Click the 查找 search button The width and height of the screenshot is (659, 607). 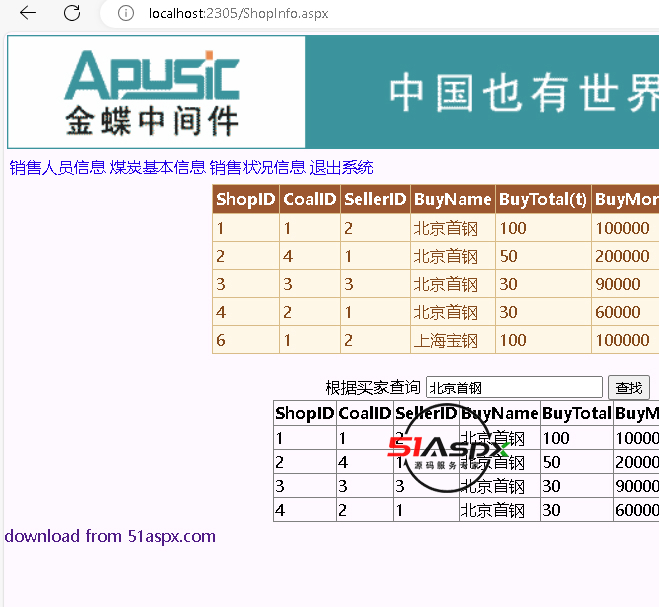point(629,387)
